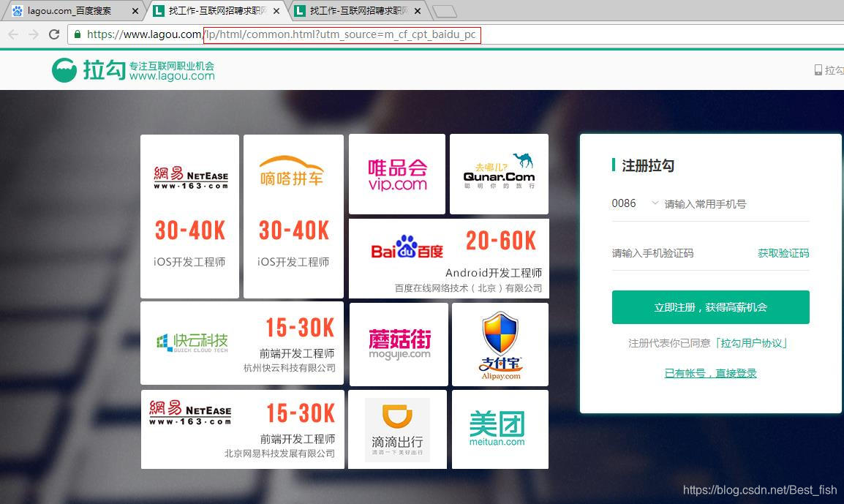This screenshot has height=504, width=844.
Task: Click the 美团 meituan.com logo card
Action: [x=500, y=429]
